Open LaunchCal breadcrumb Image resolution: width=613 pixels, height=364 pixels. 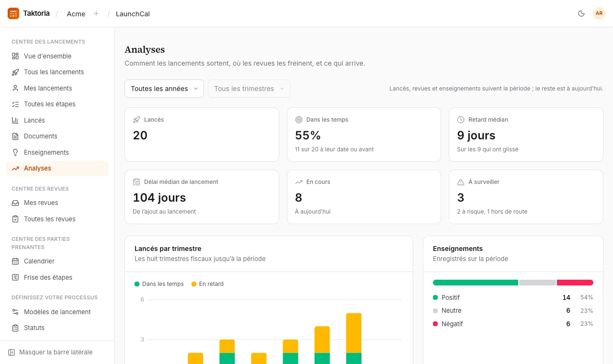[133, 14]
